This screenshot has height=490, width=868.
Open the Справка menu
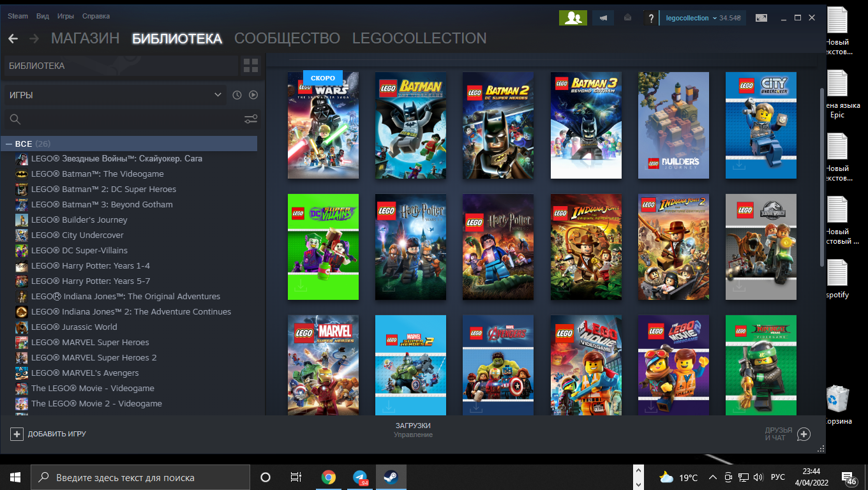(x=96, y=16)
